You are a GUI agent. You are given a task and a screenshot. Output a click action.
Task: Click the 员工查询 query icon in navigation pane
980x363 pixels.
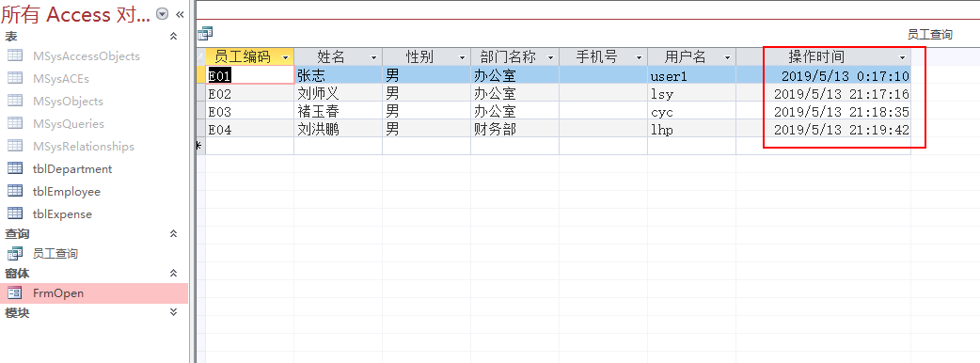pos(15,254)
